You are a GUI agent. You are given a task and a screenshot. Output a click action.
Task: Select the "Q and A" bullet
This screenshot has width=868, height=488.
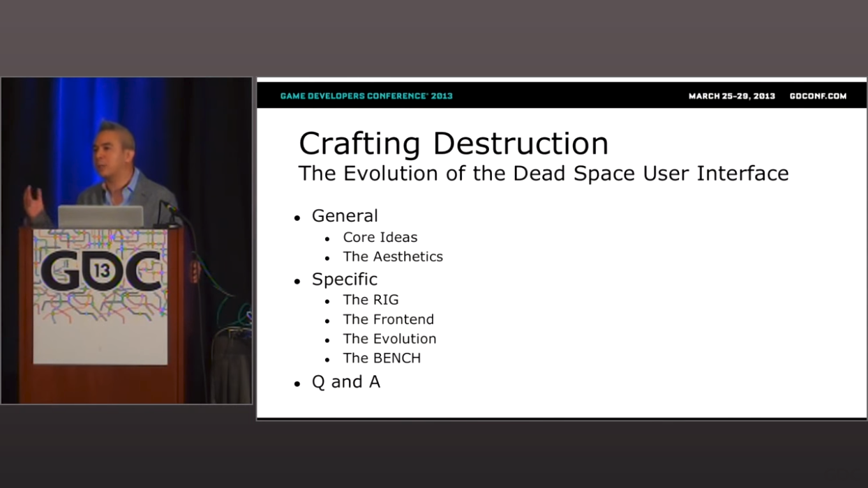[346, 382]
